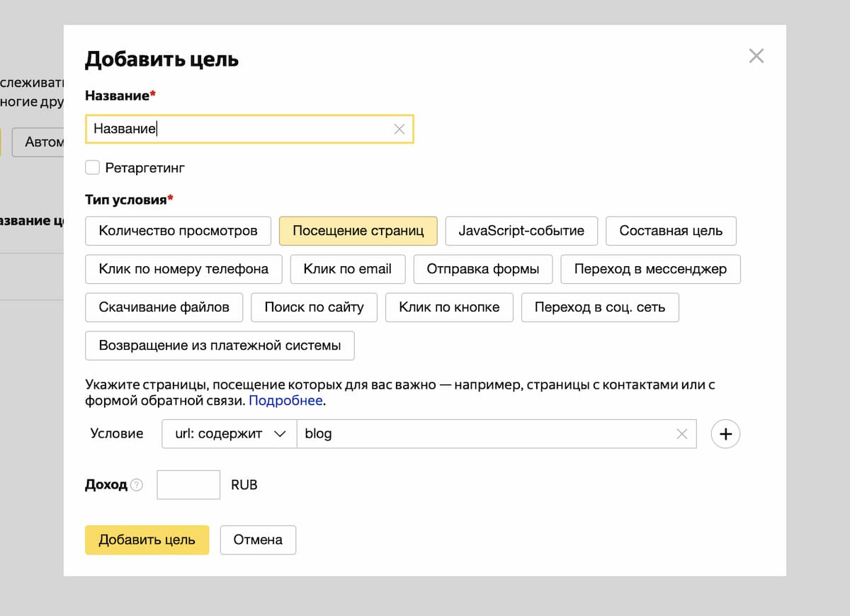Select Переход в мессенджер option

pos(650,269)
